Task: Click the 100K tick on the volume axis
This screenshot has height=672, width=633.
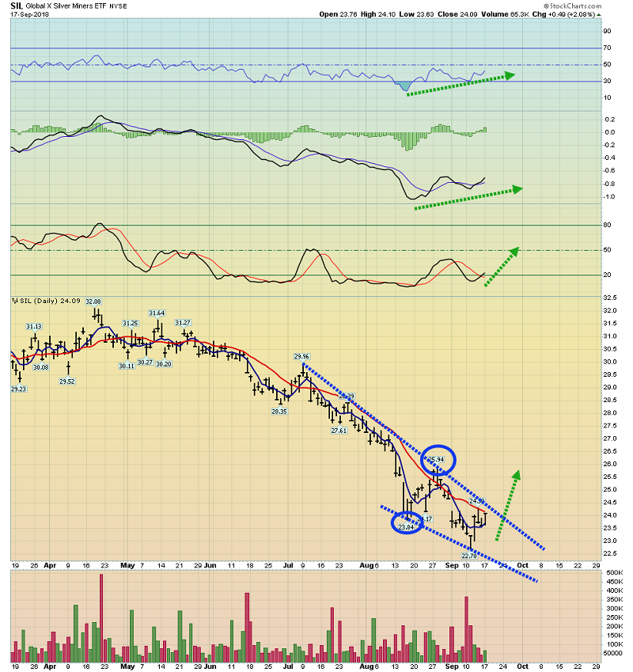Action: pos(615,644)
